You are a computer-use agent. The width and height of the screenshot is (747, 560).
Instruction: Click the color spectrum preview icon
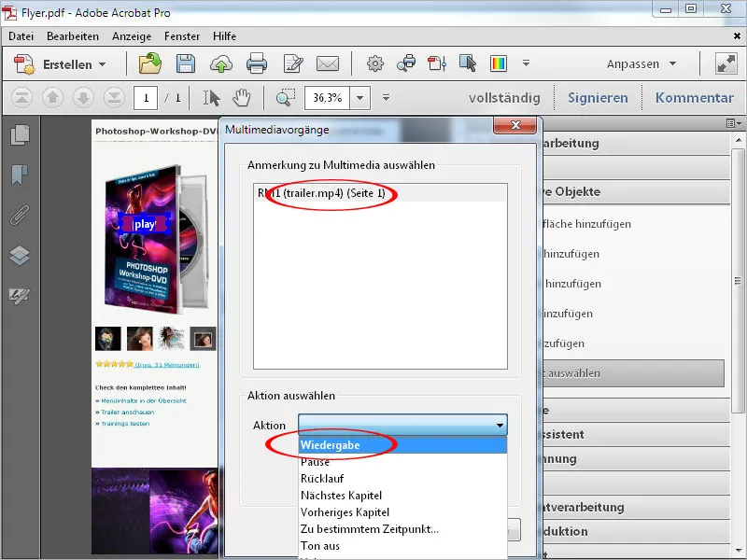click(x=499, y=63)
